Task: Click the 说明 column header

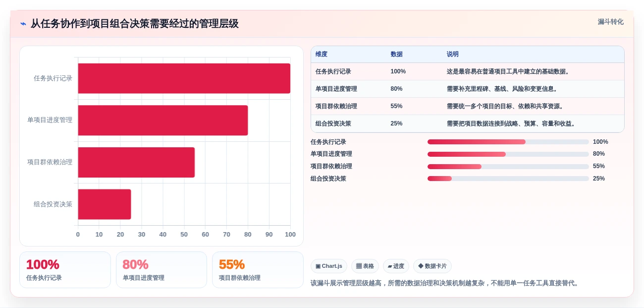Action: 453,54
